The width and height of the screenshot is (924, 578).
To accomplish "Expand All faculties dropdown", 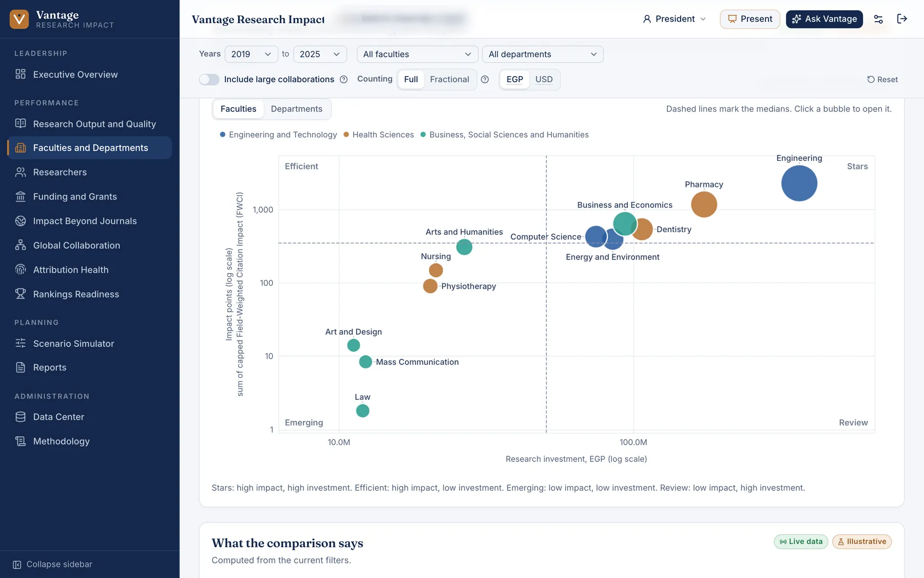I will click(417, 54).
